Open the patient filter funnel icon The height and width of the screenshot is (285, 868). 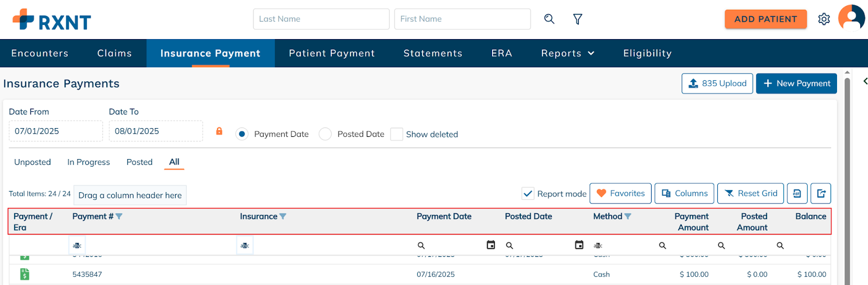pyautogui.click(x=578, y=19)
